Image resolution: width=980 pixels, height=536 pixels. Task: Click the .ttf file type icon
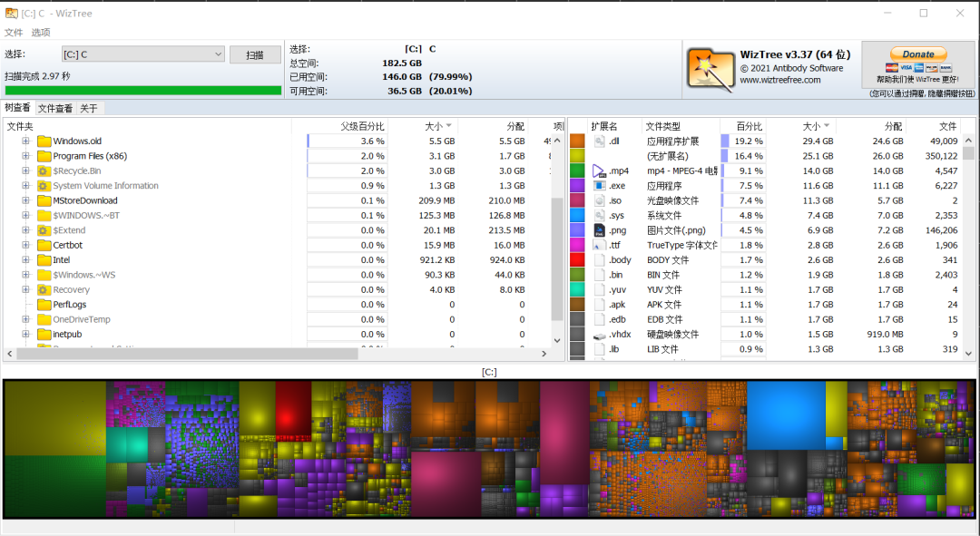coord(600,245)
